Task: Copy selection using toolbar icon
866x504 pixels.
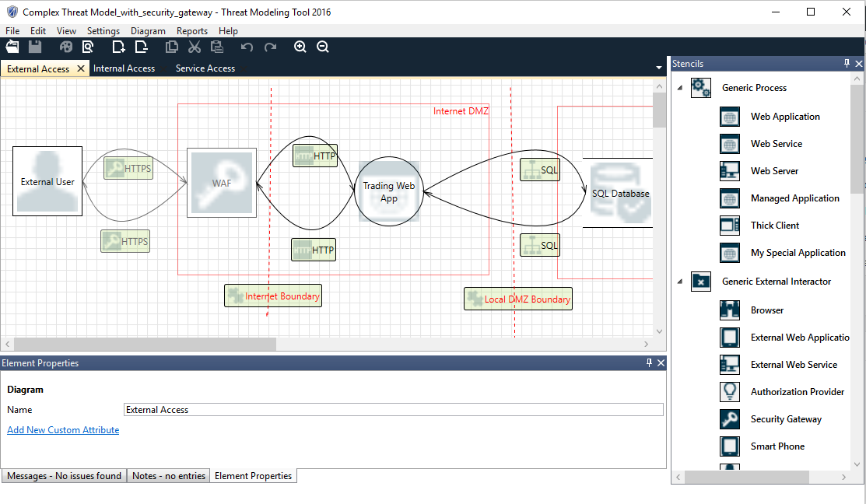Action: point(172,47)
